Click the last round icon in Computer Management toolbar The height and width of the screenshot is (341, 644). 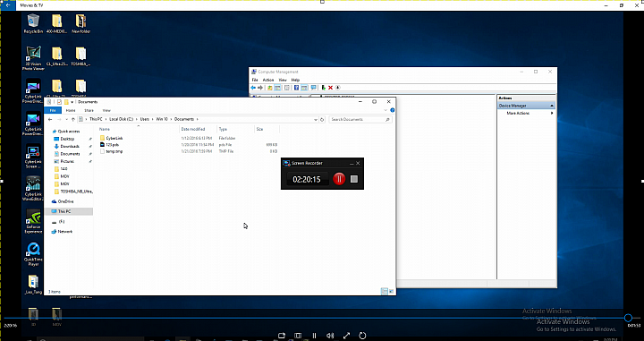(x=337, y=88)
